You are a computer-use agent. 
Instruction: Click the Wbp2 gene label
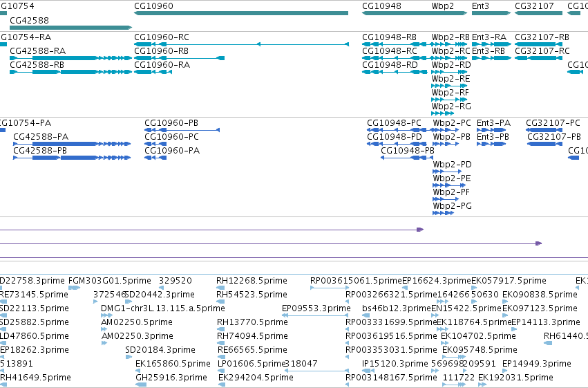point(442,6)
